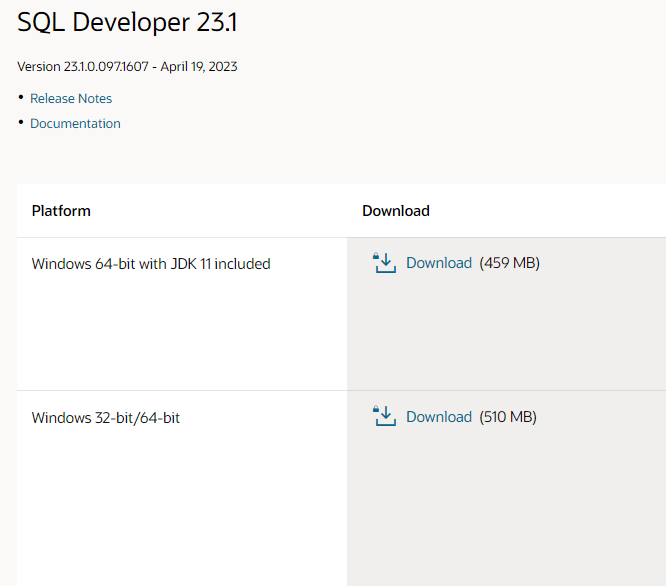Click the download arrow icon for Windows 32-bit/64-bit

[385, 417]
